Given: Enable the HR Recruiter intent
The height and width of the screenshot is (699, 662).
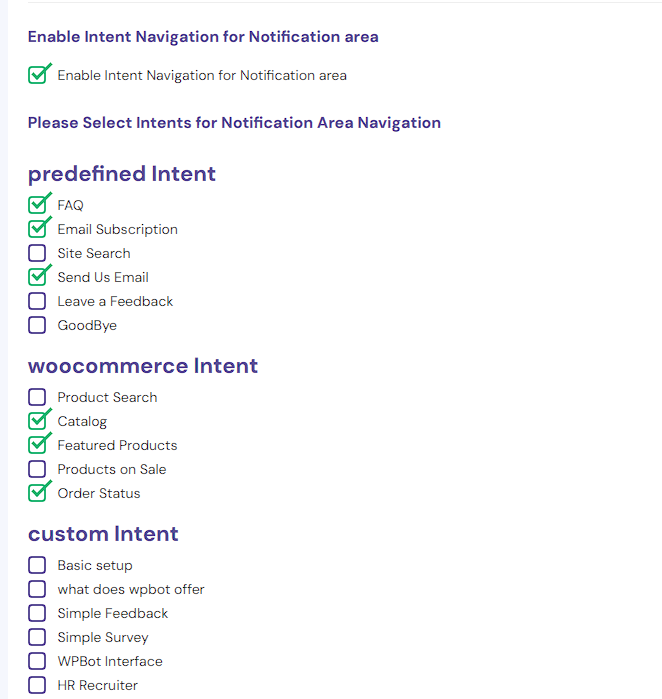Looking at the screenshot, I should 37,686.
